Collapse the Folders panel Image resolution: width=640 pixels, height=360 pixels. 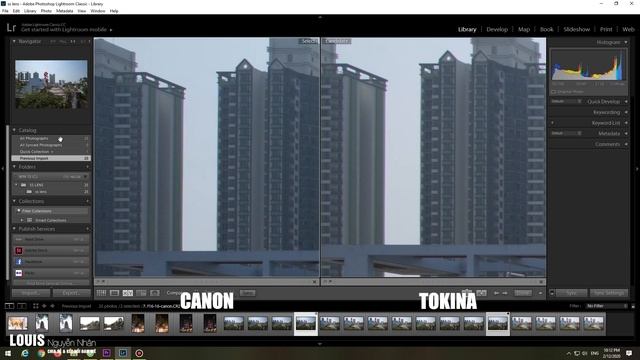click(x=14, y=167)
